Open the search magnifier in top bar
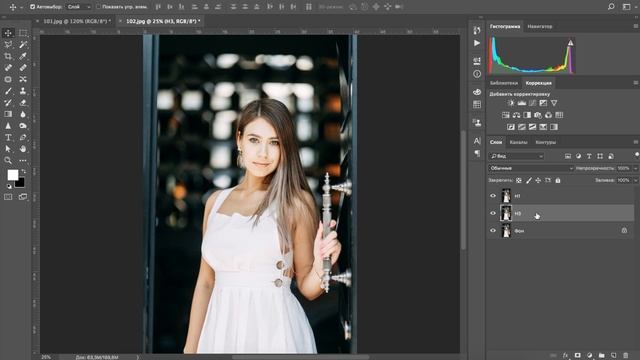The image size is (640, 360). tap(611, 7)
